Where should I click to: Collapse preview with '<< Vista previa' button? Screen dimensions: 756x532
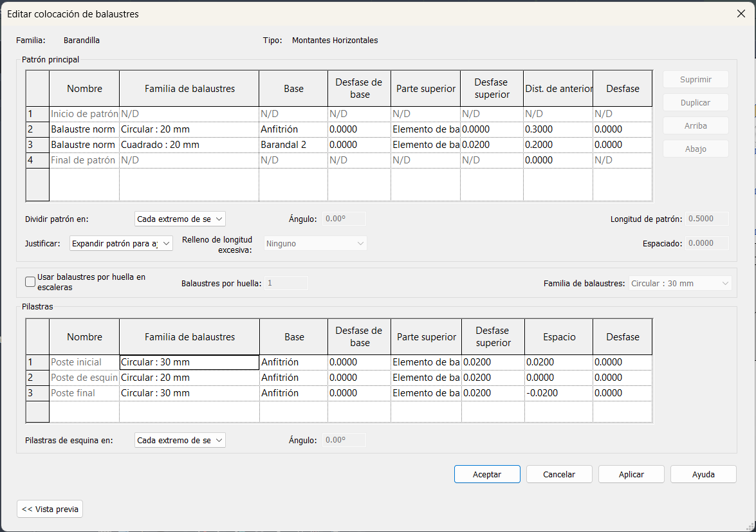point(50,509)
